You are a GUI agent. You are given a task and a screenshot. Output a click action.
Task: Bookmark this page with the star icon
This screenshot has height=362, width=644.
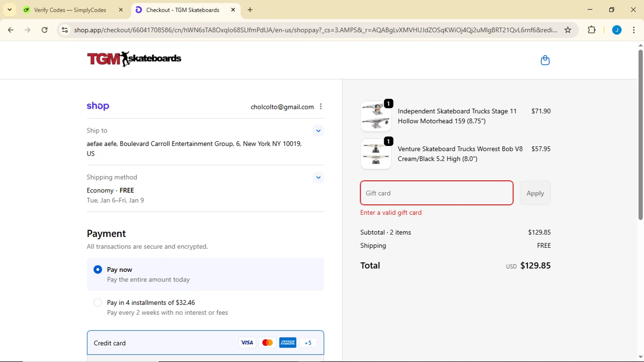[x=568, y=30]
